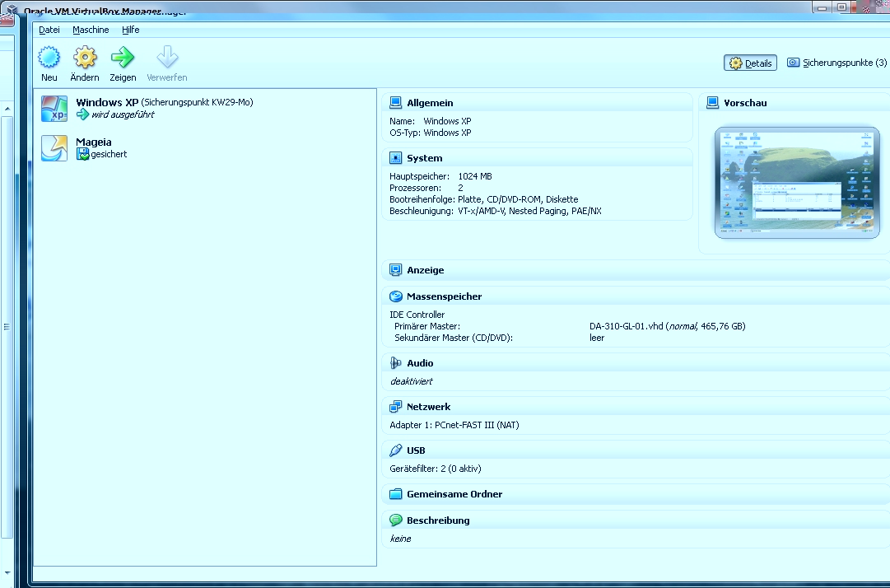Switch to the Details view
Screen dimensions: 890x588
750,63
